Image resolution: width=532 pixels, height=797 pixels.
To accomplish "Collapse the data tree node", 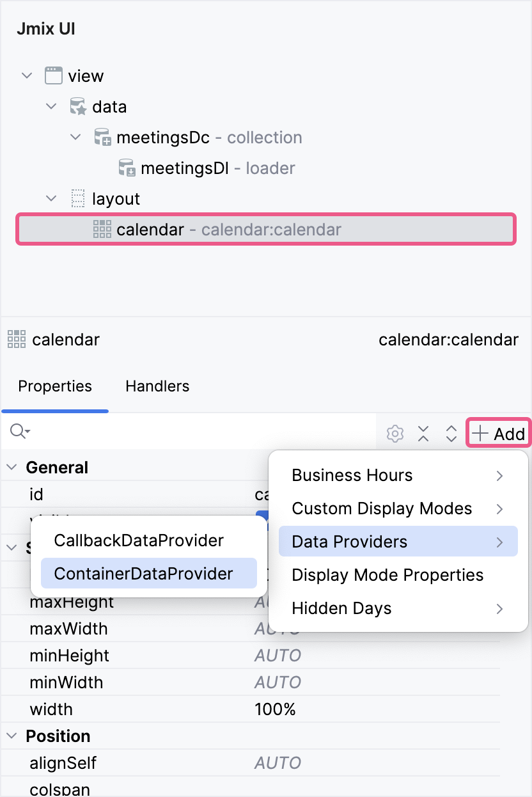I will tap(51, 106).
